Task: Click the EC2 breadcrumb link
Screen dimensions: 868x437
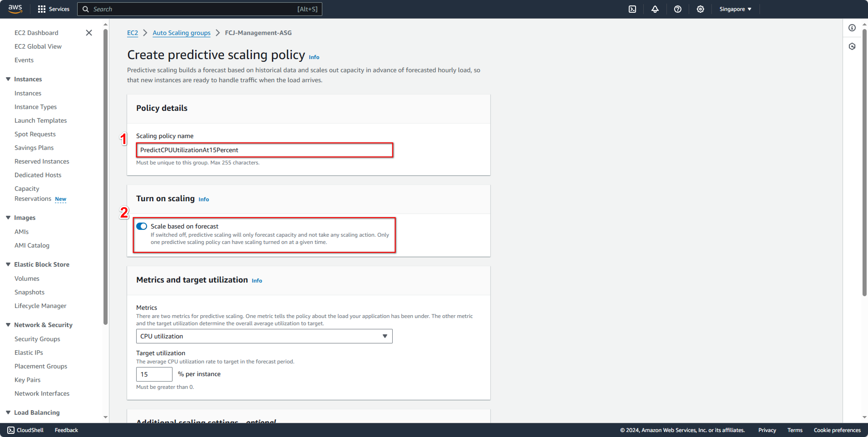Action: coord(132,32)
